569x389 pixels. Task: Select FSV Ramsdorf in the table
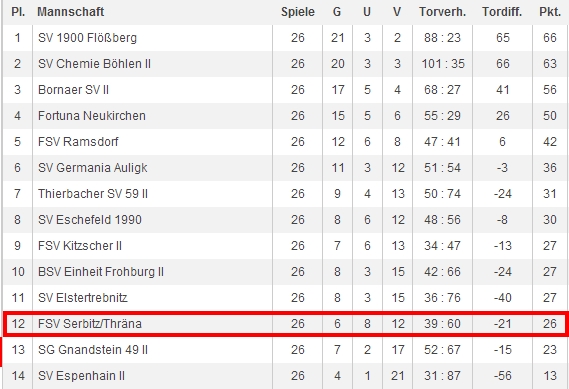click(x=78, y=142)
